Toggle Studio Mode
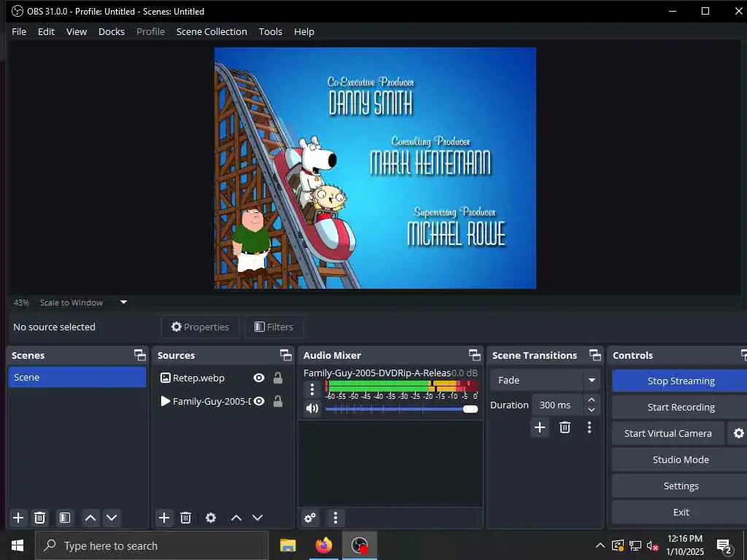 pyautogui.click(x=681, y=459)
